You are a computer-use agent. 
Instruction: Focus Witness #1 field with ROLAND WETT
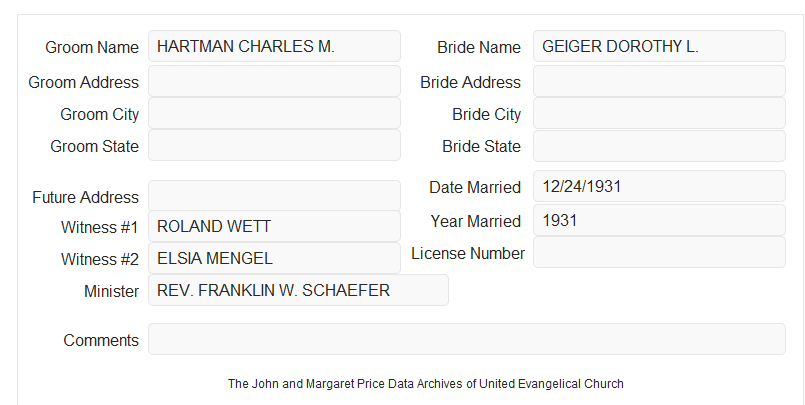click(x=274, y=226)
